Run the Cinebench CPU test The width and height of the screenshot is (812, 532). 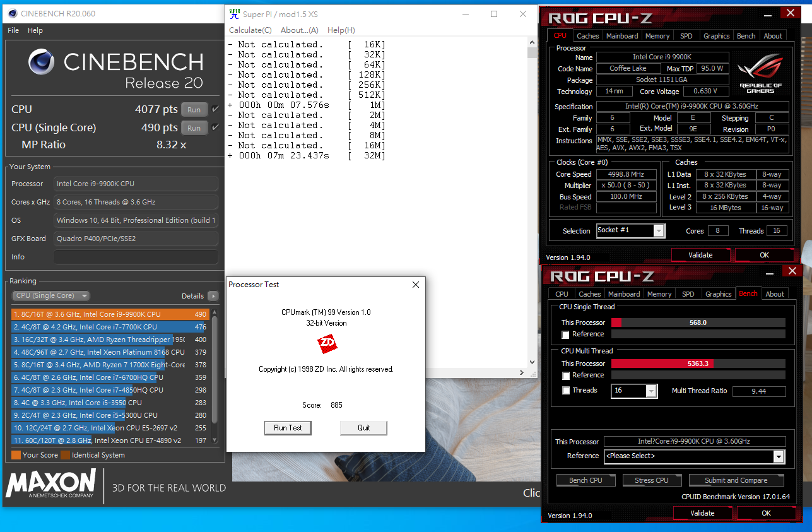(194, 109)
